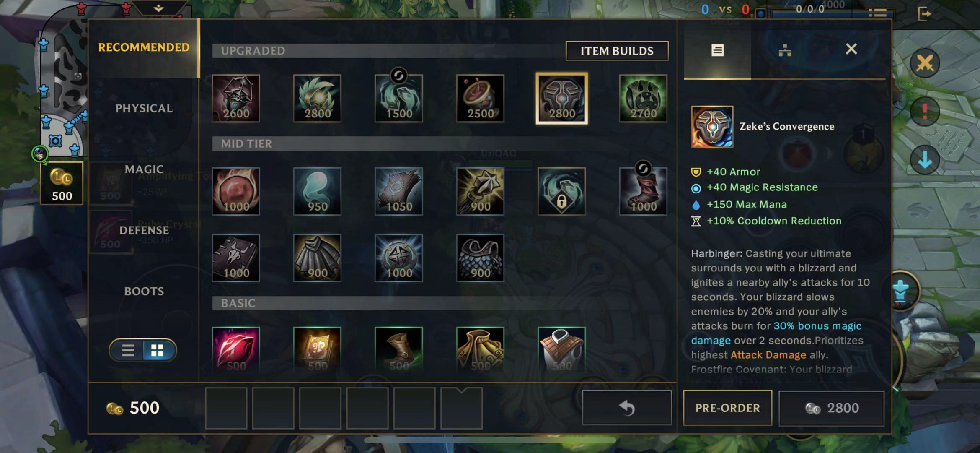Image resolution: width=980 pixels, height=453 pixels.
Task: Select the 2600 gold upgraded item
Action: pyautogui.click(x=235, y=99)
